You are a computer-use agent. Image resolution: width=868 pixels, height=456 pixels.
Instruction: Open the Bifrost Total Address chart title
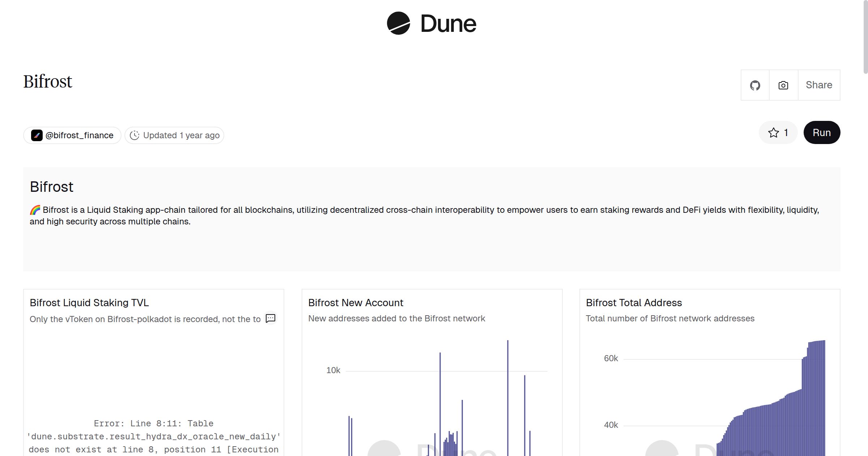[x=634, y=303]
